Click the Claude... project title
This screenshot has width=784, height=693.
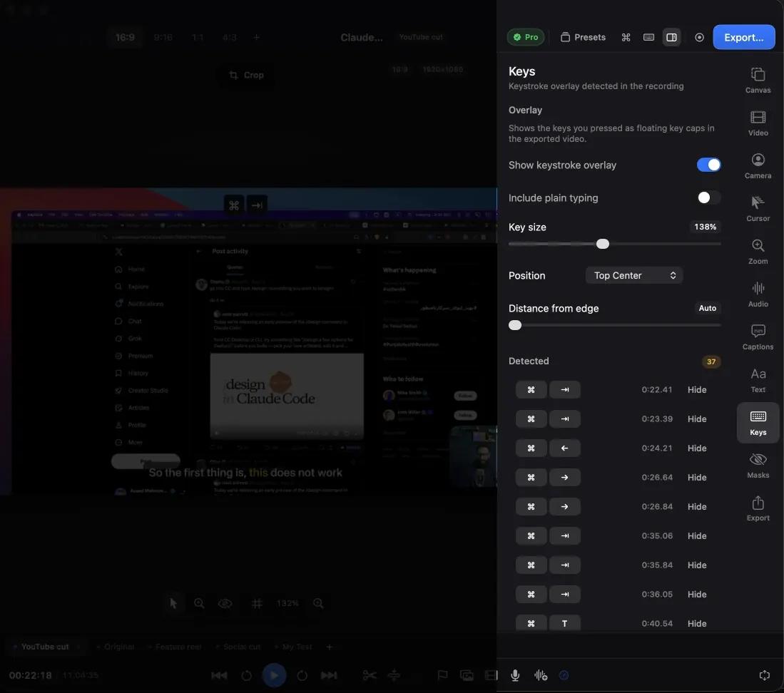(361, 38)
